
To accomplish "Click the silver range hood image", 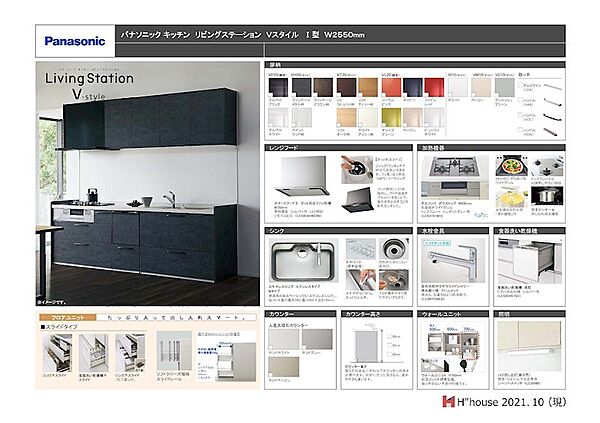I will click(x=303, y=176).
